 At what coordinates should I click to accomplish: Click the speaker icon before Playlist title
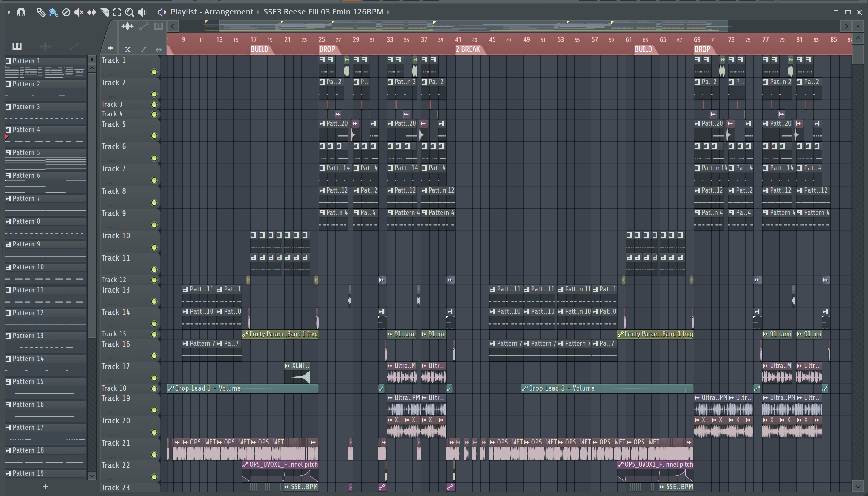[162, 12]
